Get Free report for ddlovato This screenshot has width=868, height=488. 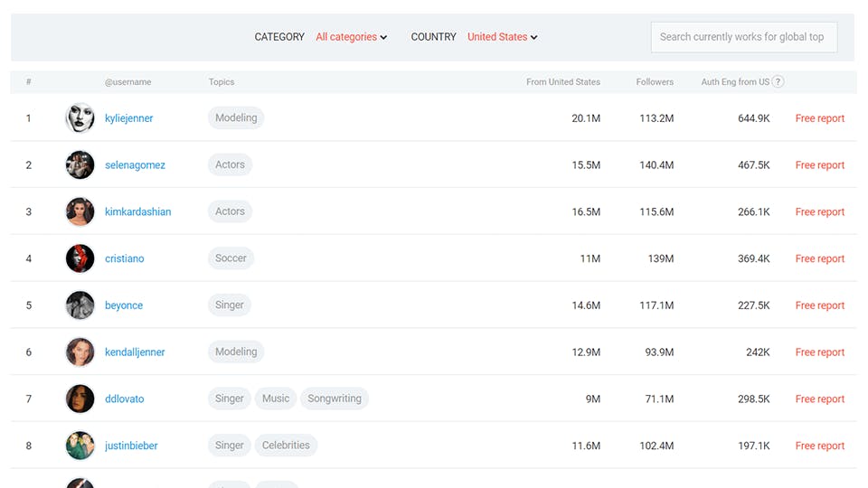click(x=820, y=399)
